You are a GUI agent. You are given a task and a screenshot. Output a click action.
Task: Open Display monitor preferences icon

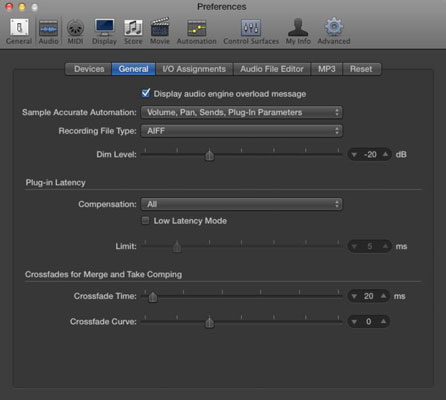point(104,27)
